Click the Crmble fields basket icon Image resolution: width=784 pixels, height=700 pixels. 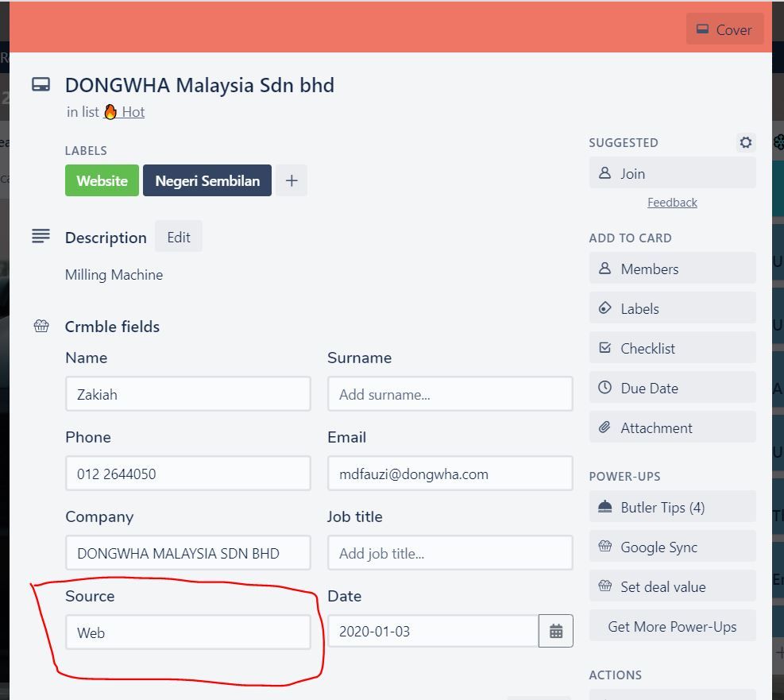(41, 327)
